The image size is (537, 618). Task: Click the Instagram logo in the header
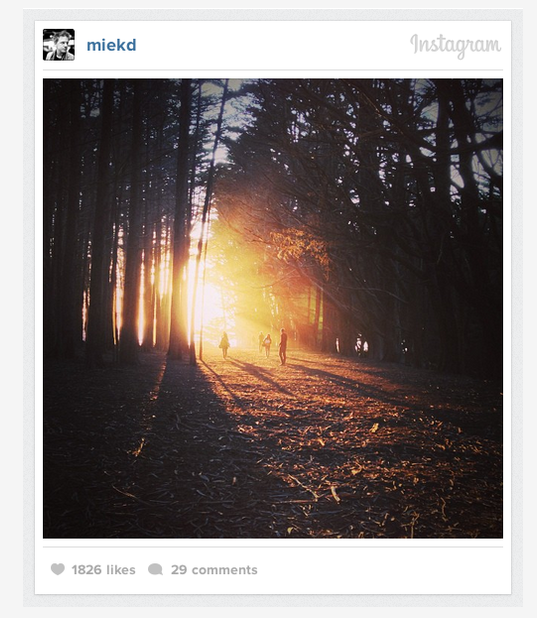pyautogui.click(x=456, y=45)
